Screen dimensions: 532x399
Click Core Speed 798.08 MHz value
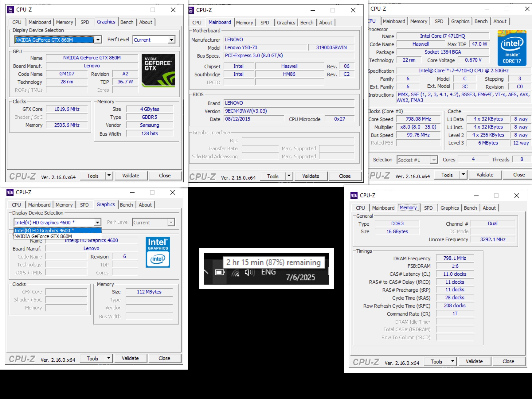point(418,119)
